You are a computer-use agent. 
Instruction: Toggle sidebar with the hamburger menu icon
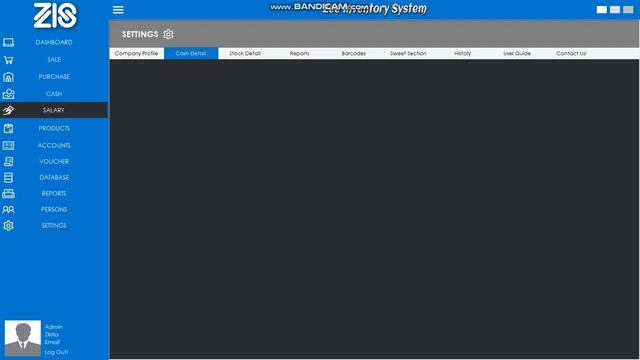point(118,10)
